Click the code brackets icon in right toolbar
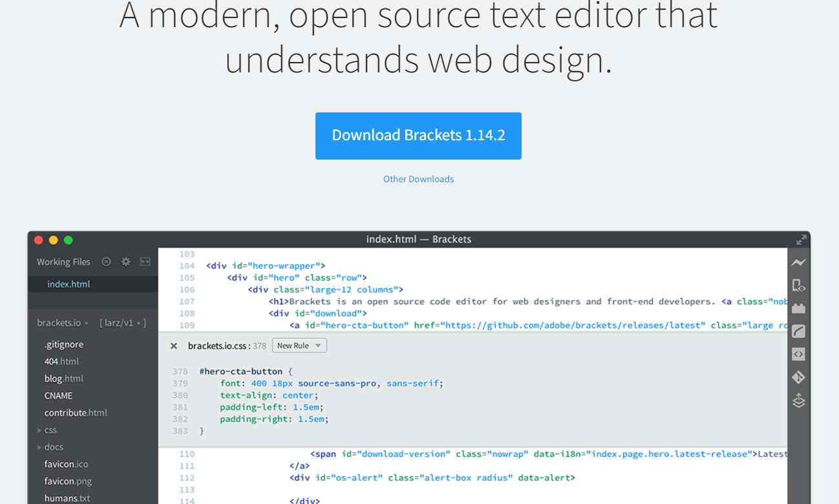 click(x=798, y=354)
